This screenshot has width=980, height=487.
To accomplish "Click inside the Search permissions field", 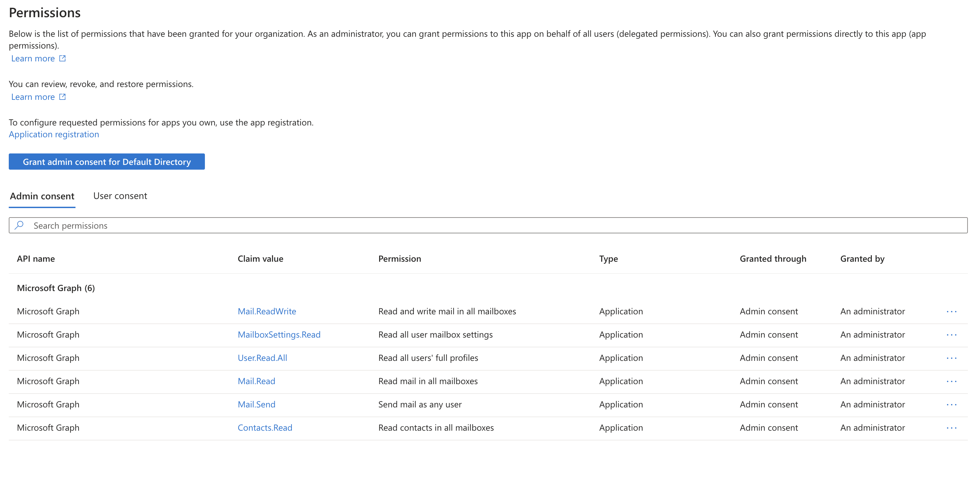I will pyautogui.click(x=228, y=225).
